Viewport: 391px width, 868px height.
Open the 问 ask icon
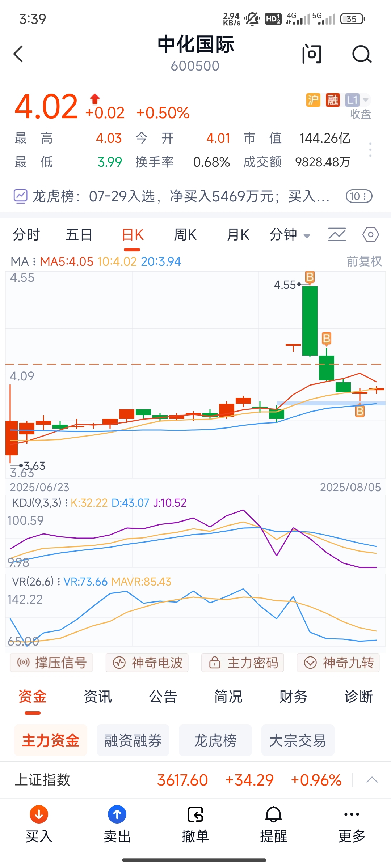coord(312,54)
